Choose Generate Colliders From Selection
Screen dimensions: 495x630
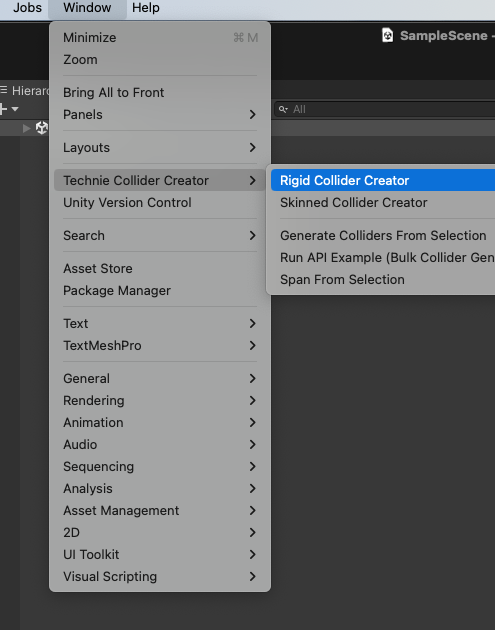click(x=383, y=235)
